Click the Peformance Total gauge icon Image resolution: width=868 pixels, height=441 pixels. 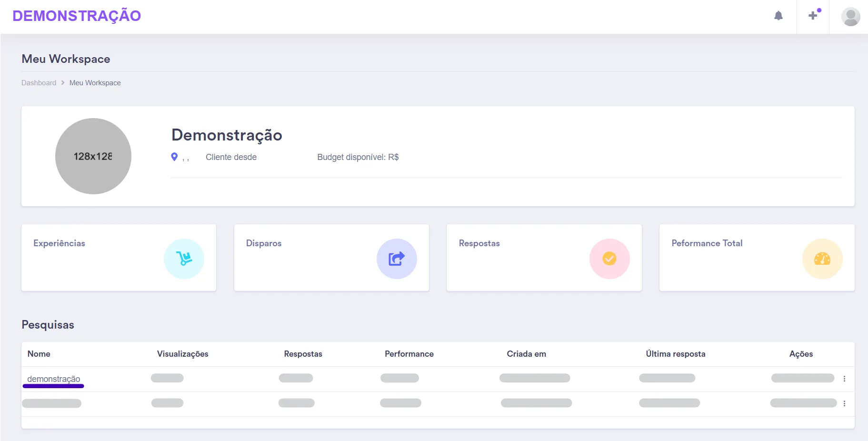point(822,259)
